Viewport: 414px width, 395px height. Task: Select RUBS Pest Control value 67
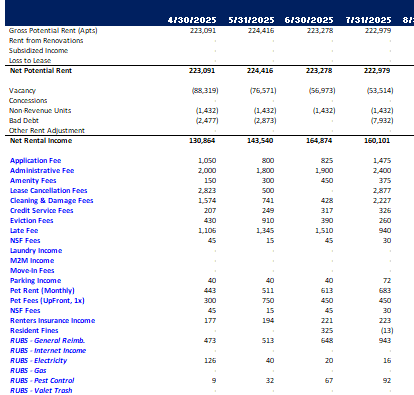coord(329,381)
